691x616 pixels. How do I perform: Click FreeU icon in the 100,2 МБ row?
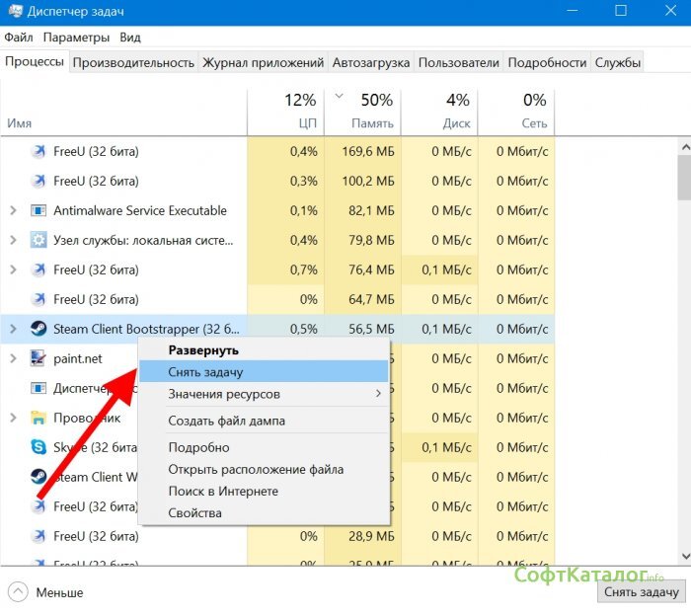38,181
